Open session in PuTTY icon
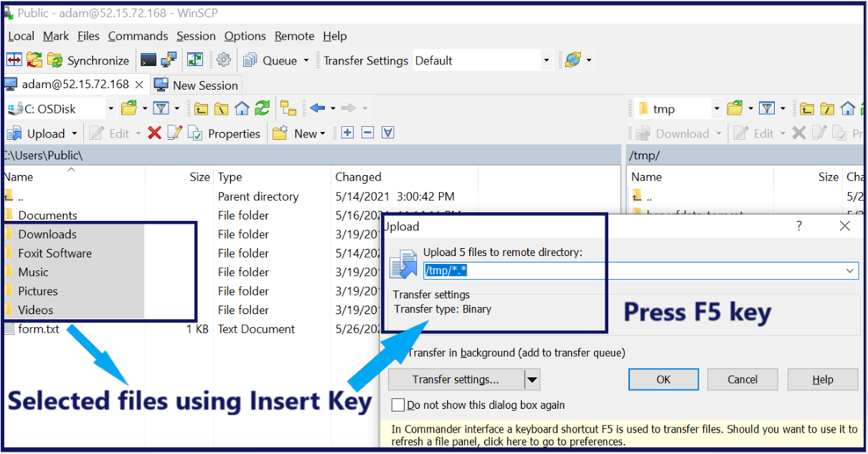This screenshot has height=454, width=868. [x=169, y=60]
